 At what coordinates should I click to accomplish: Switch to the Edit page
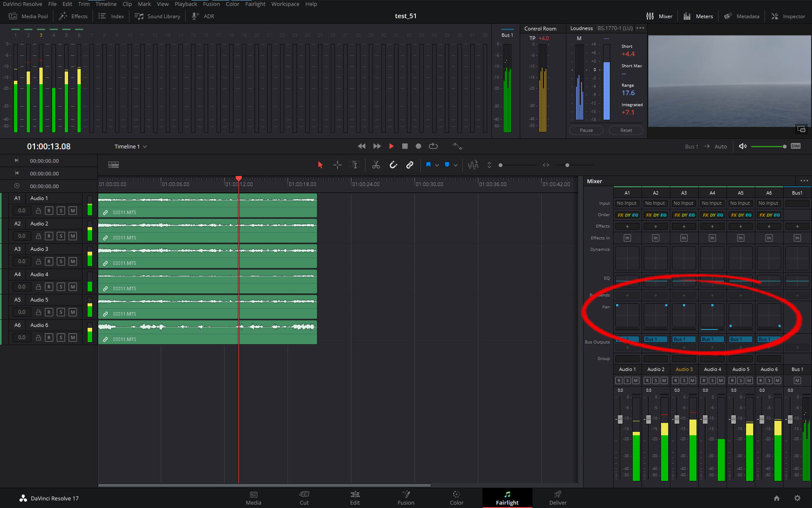[355, 498]
